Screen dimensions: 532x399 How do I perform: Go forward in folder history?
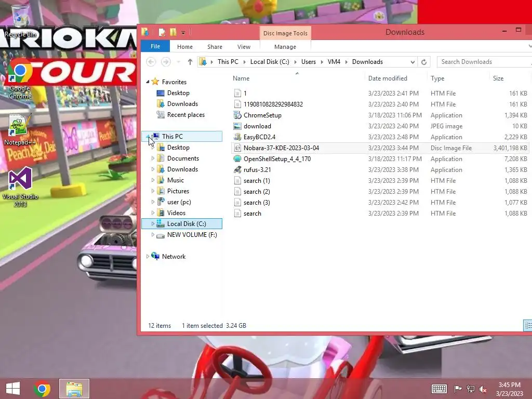click(166, 62)
